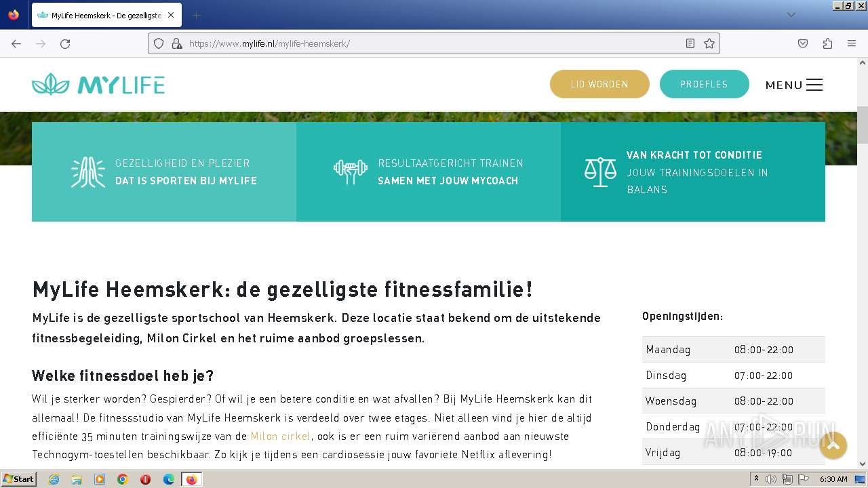The height and width of the screenshot is (488, 868).
Task: Click the taskbar clock showing 6:30 AM
Action: pos(833,479)
